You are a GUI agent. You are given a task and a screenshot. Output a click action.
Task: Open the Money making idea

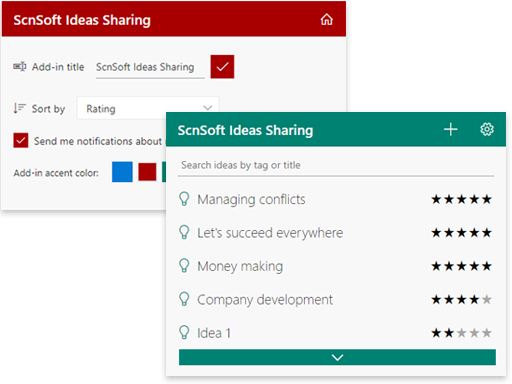(240, 266)
